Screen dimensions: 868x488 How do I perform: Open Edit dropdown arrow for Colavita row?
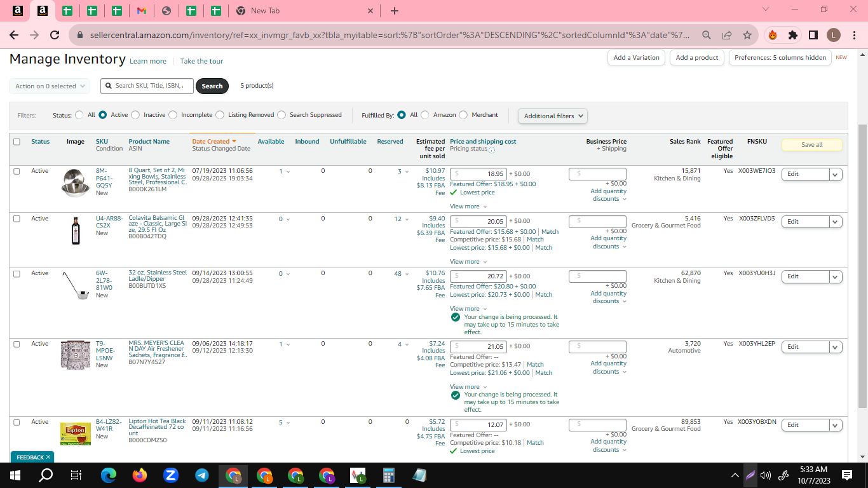point(836,222)
